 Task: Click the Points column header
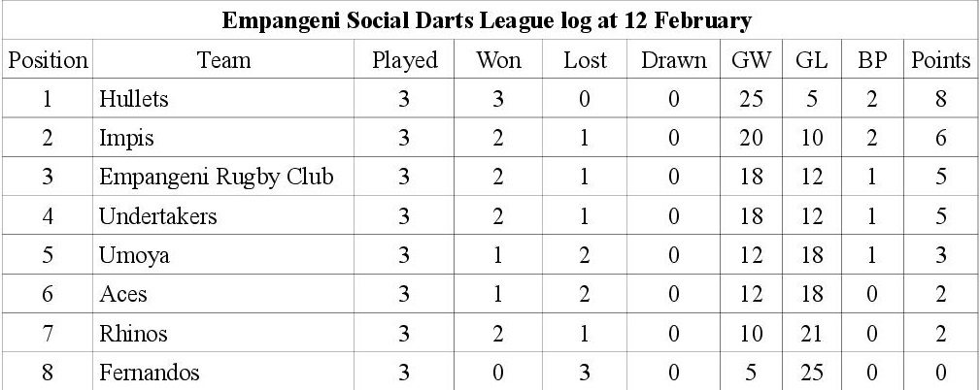940,60
